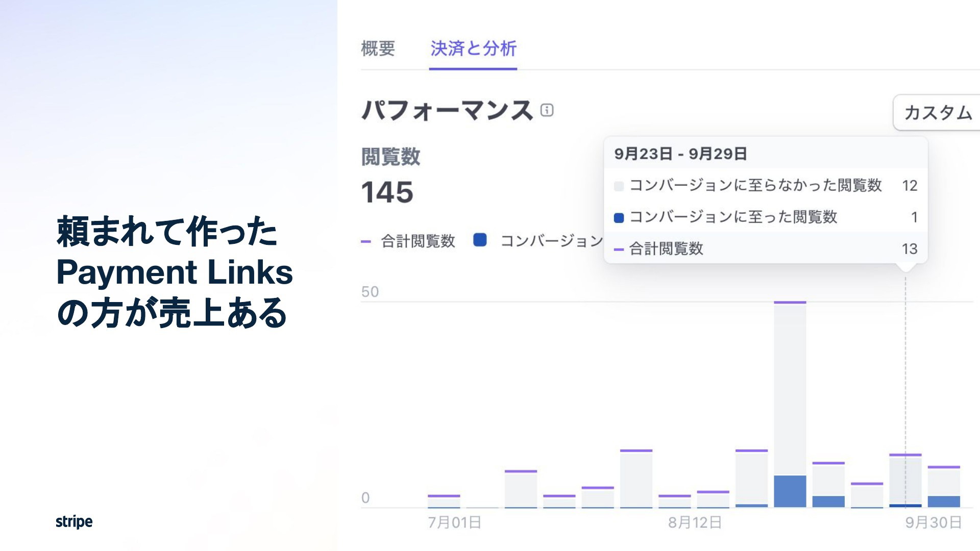Image resolution: width=980 pixels, height=551 pixels.
Task: Click the 145 view count figure
Action: coord(387,192)
